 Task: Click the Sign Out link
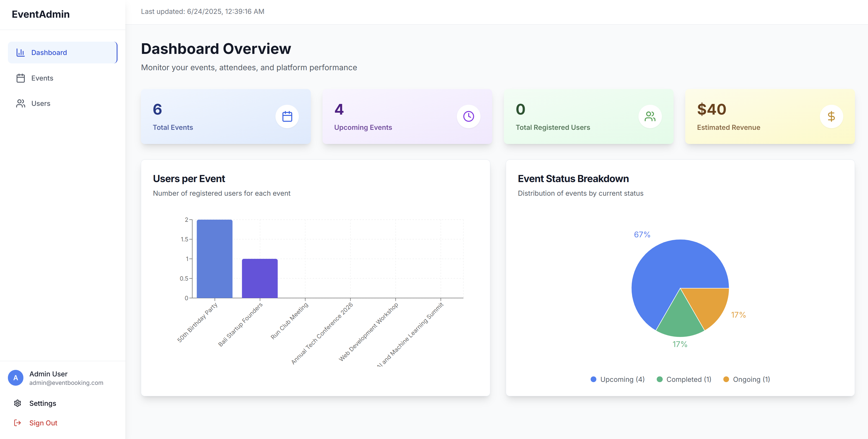(43, 422)
